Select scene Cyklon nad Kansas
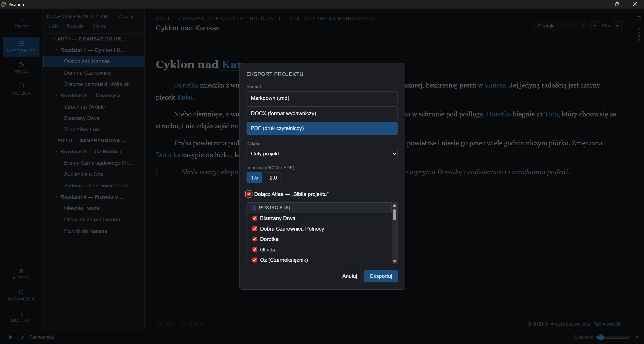 (94, 61)
